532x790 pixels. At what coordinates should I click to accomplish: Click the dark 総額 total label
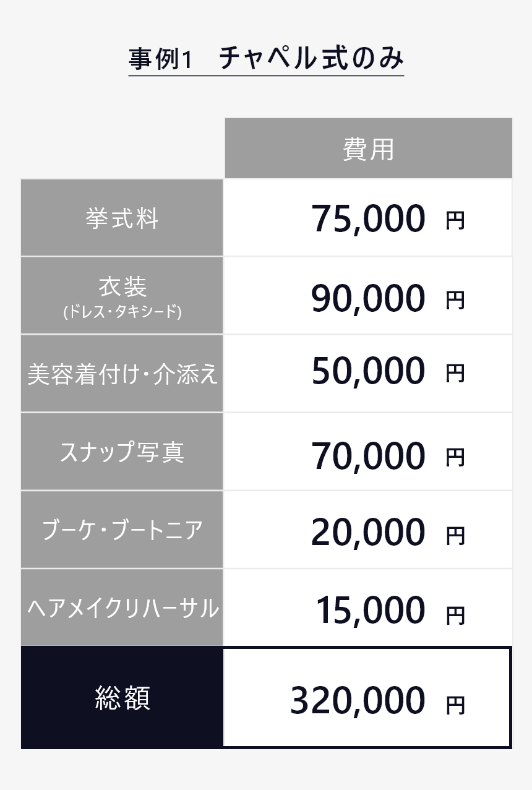pos(122,698)
